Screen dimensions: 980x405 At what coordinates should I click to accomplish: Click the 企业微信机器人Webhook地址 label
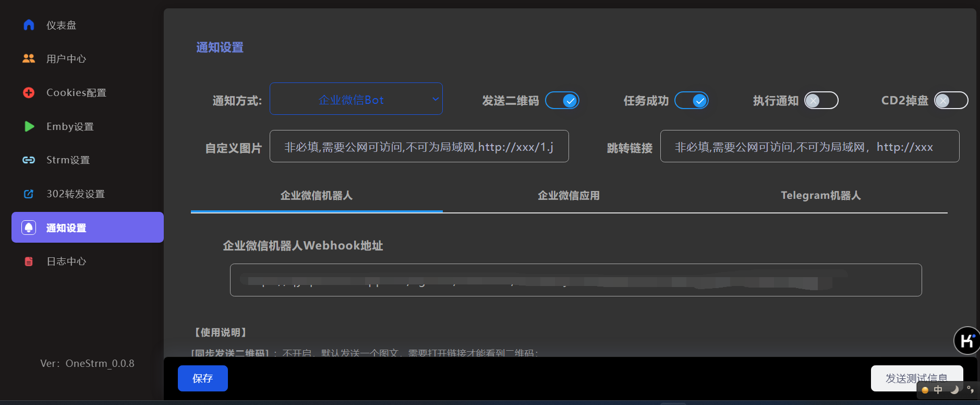tap(303, 246)
